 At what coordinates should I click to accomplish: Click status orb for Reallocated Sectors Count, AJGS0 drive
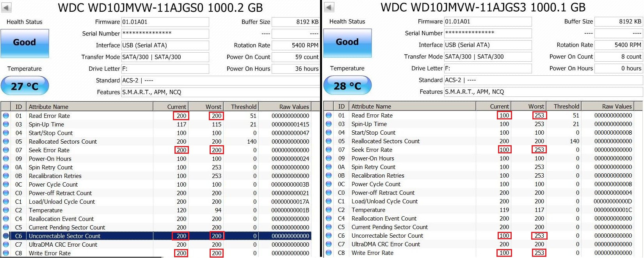click(6, 141)
